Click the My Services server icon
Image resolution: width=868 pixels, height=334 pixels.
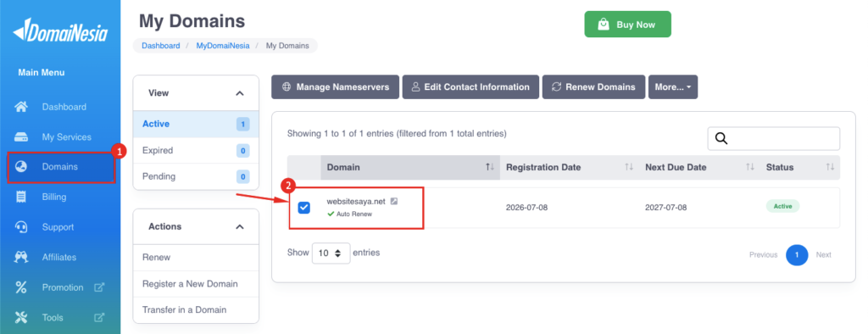(x=21, y=136)
